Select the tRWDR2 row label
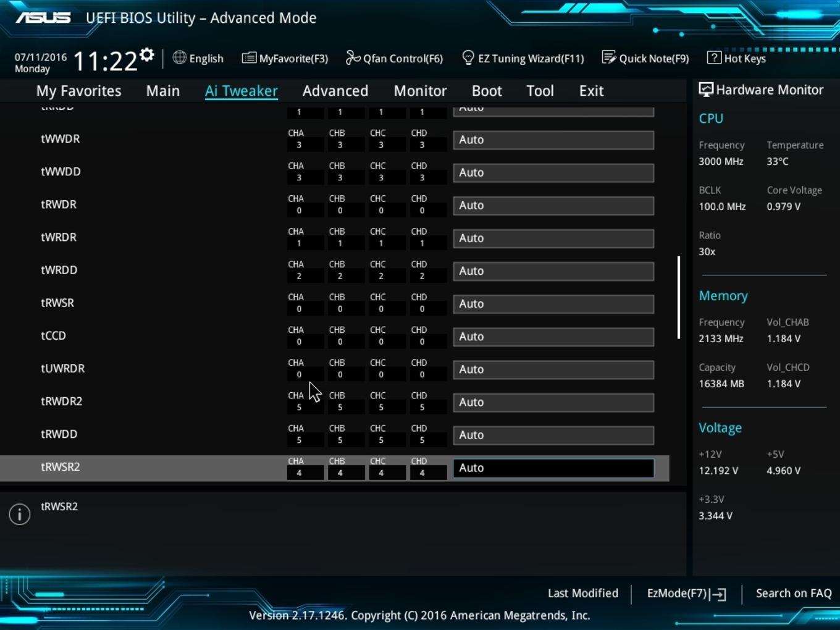This screenshot has height=630, width=840. point(61,401)
